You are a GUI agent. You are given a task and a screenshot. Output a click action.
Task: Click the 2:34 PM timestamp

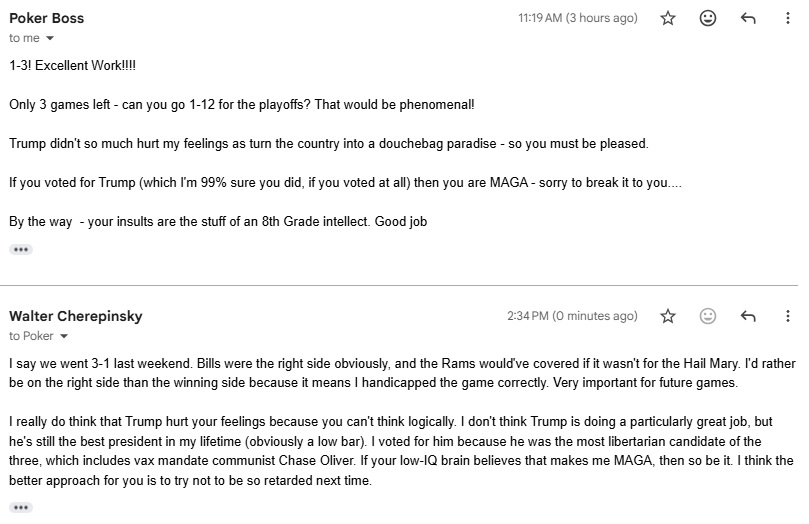click(x=572, y=316)
